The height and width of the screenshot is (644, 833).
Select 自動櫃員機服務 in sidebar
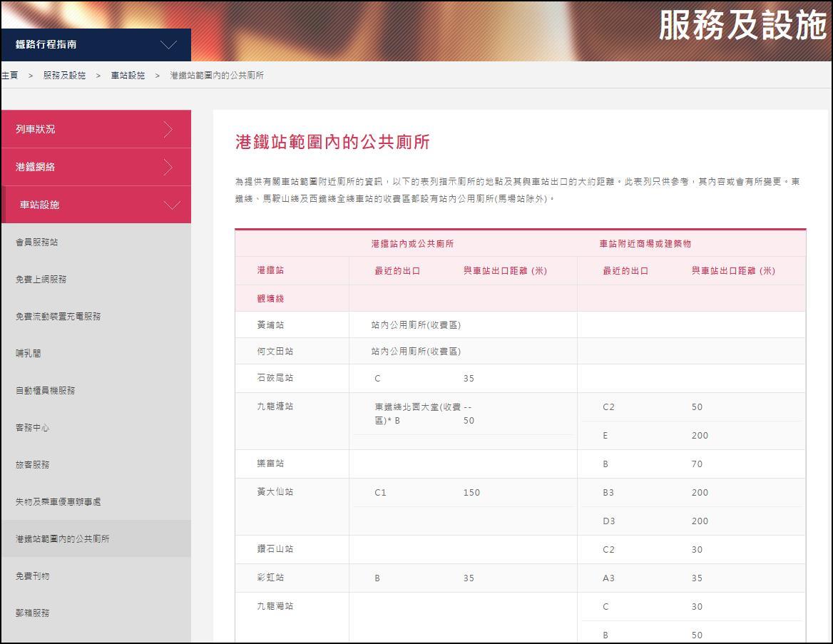[x=46, y=391]
